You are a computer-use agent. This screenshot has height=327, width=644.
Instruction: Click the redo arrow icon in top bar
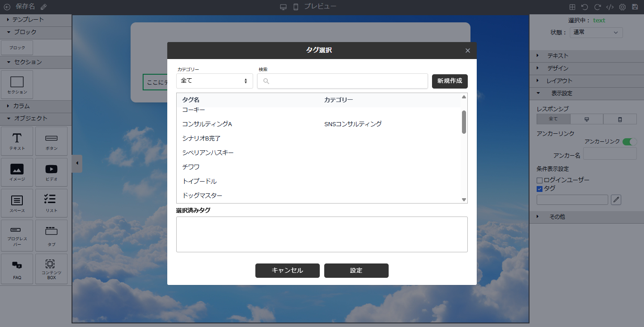pos(597,7)
